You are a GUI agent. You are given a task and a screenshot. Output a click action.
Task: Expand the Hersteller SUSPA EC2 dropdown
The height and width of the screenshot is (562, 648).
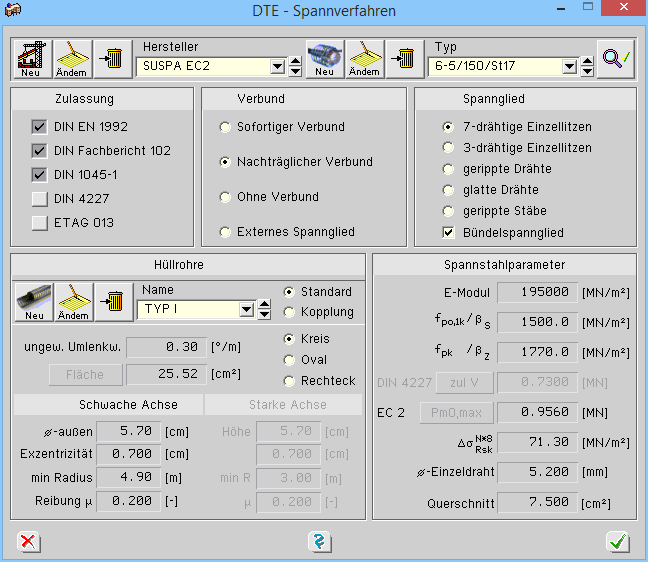277,67
